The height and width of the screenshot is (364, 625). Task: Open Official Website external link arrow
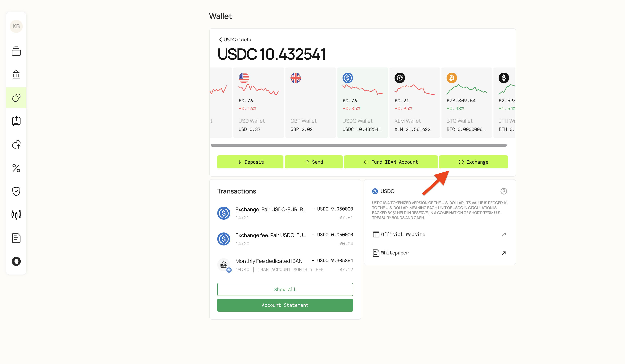[504, 234]
